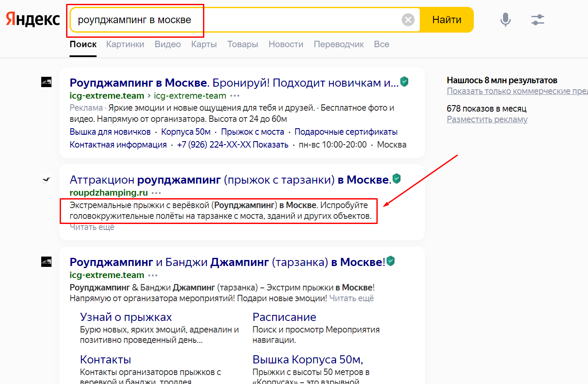The height and width of the screenshot is (384, 588).
Task: Open the Подарочные сертификаты sitelink
Action: tap(346, 132)
